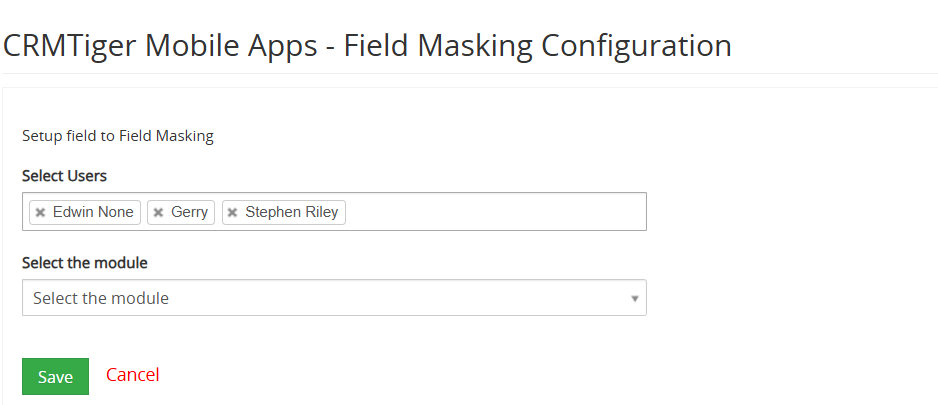Select the Gerry user tag

tap(181, 212)
